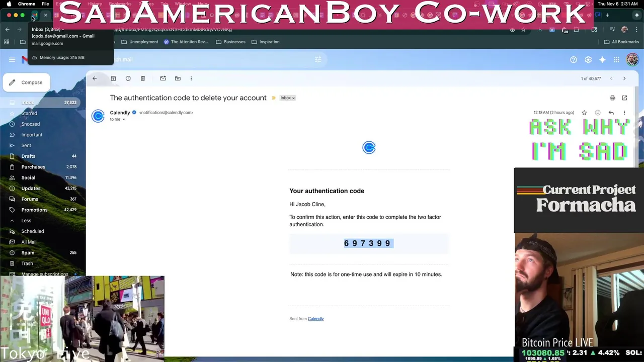Reply to Calendly message
Screen dimensions: 644x362
tap(611, 113)
